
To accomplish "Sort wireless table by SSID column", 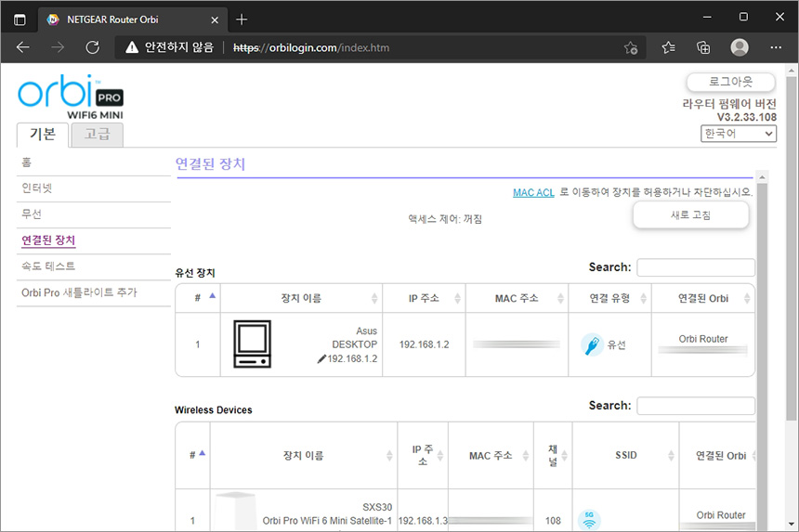I will coord(626,456).
